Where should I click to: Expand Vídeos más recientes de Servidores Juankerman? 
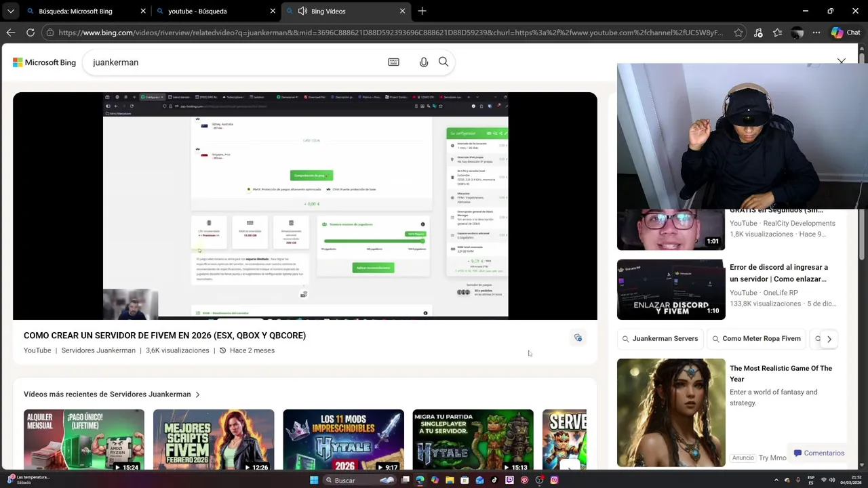[x=112, y=394]
